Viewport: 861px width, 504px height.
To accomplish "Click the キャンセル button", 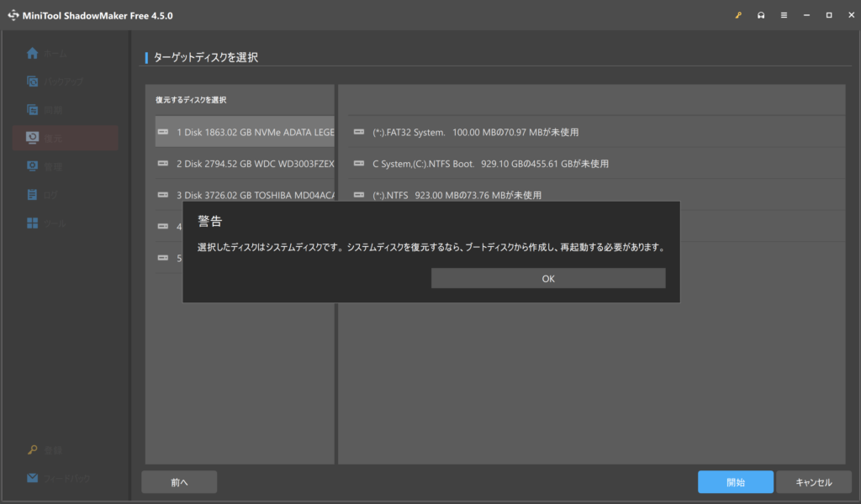I will [814, 482].
